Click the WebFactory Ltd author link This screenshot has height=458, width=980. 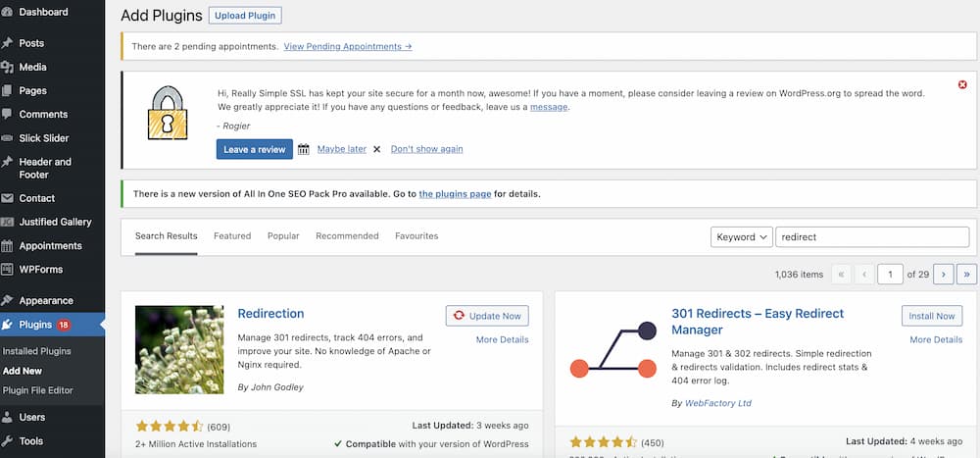click(x=717, y=403)
